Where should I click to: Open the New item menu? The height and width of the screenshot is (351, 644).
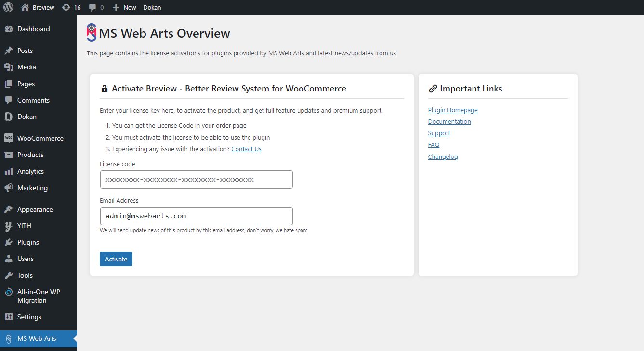point(124,7)
